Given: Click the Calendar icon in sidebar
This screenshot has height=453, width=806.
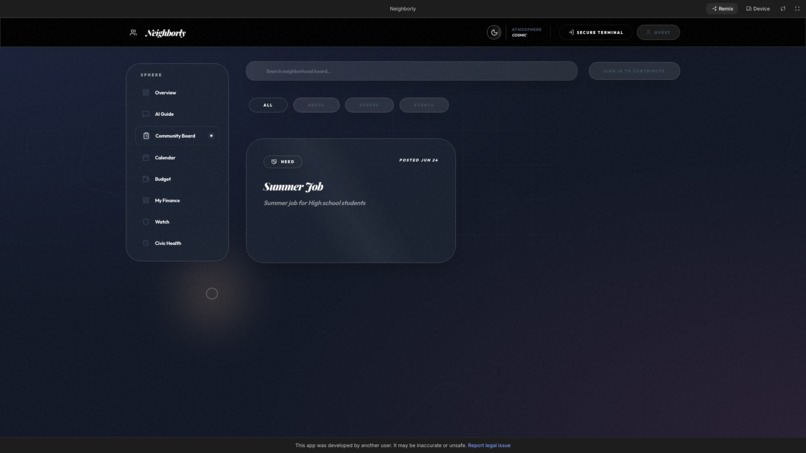Looking at the screenshot, I should 146,157.
